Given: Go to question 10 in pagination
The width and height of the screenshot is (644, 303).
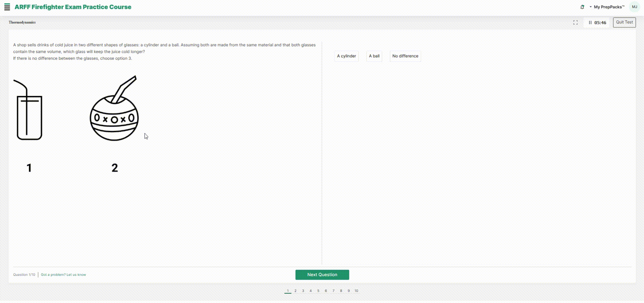Looking at the screenshot, I should [356, 291].
